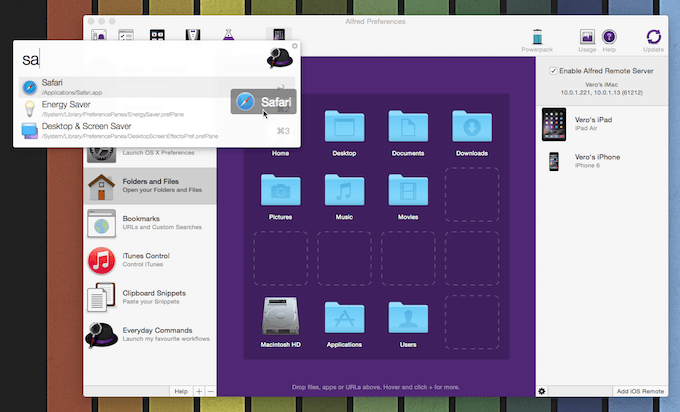
Task: Toggle Enable Alfred Remote Server checkbox
Action: pyautogui.click(x=555, y=71)
